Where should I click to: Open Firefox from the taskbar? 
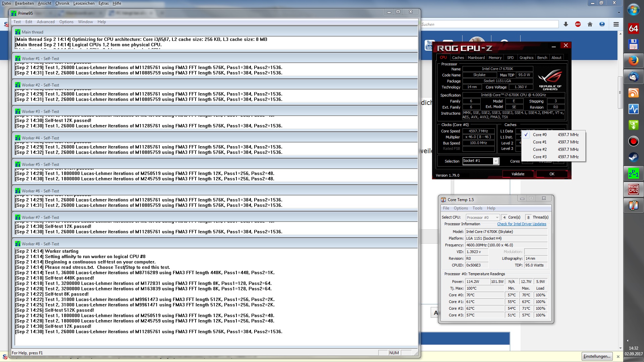click(633, 61)
